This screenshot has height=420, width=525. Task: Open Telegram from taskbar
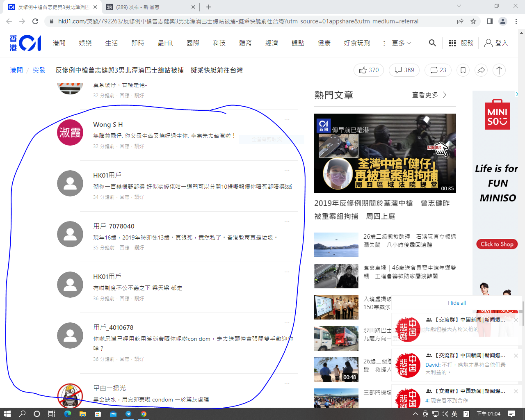pyautogui.click(x=128, y=414)
